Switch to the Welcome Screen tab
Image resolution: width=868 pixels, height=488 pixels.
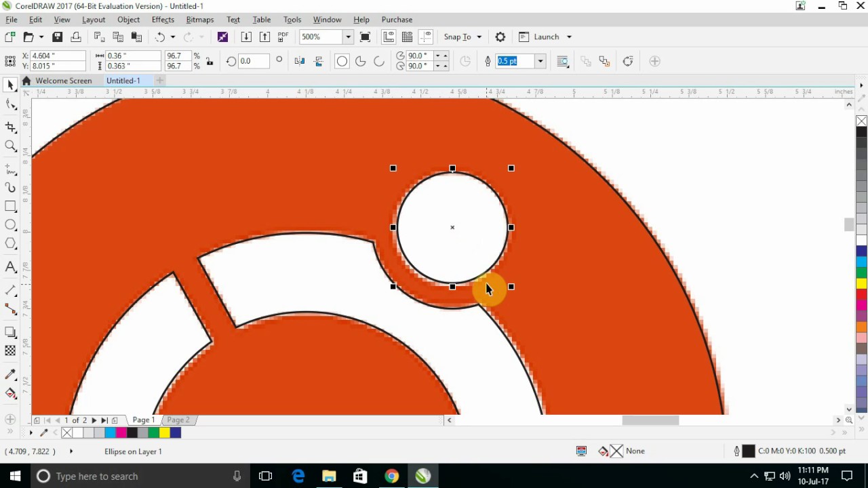(64, 81)
